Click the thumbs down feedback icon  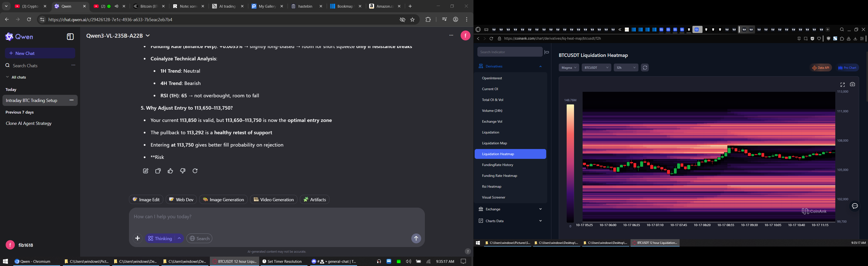pos(183,171)
